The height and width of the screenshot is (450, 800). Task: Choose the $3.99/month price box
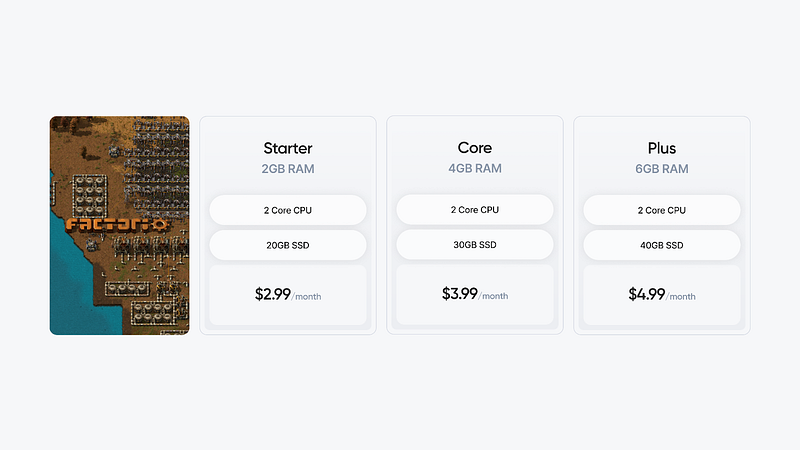tap(475, 295)
